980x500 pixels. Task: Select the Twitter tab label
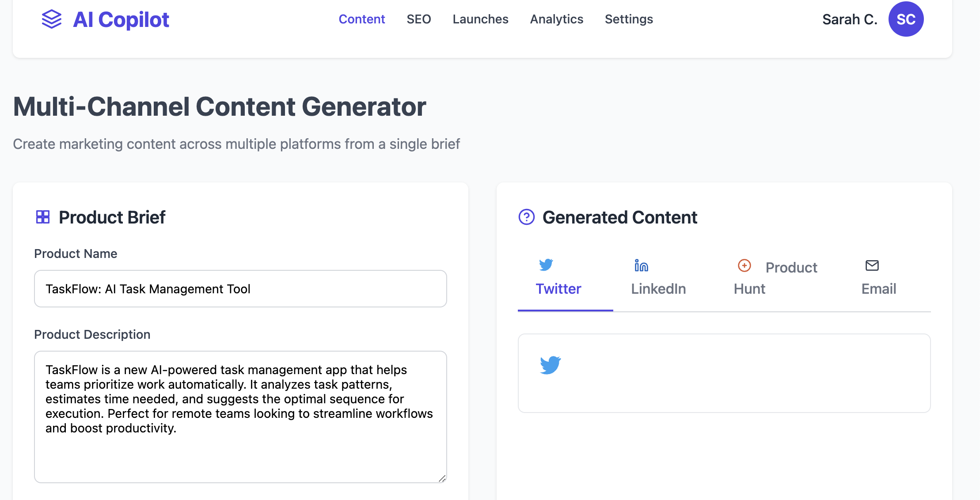[558, 289]
